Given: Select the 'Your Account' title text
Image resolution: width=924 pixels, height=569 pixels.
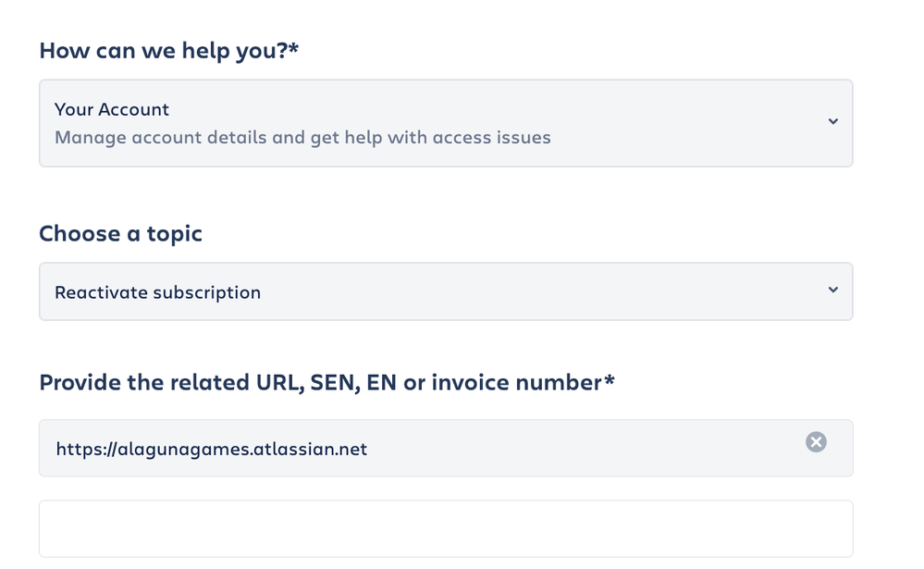Looking at the screenshot, I should pyautogui.click(x=112, y=109).
